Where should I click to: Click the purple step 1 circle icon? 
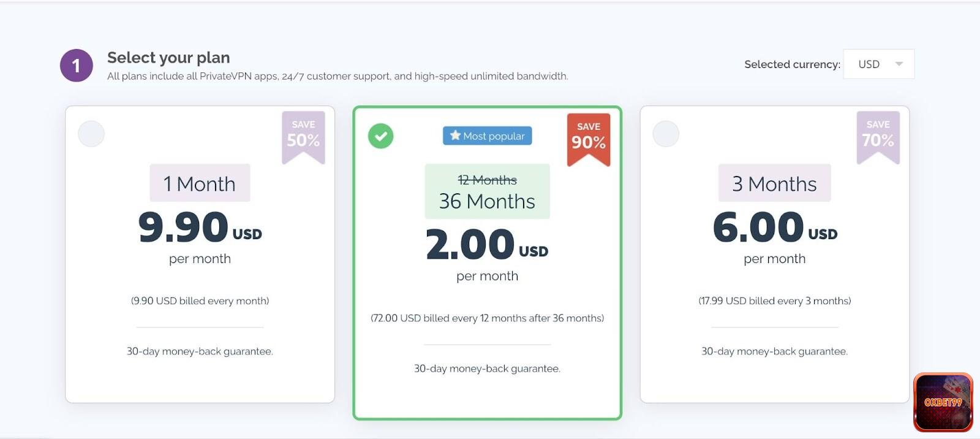[x=77, y=66]
